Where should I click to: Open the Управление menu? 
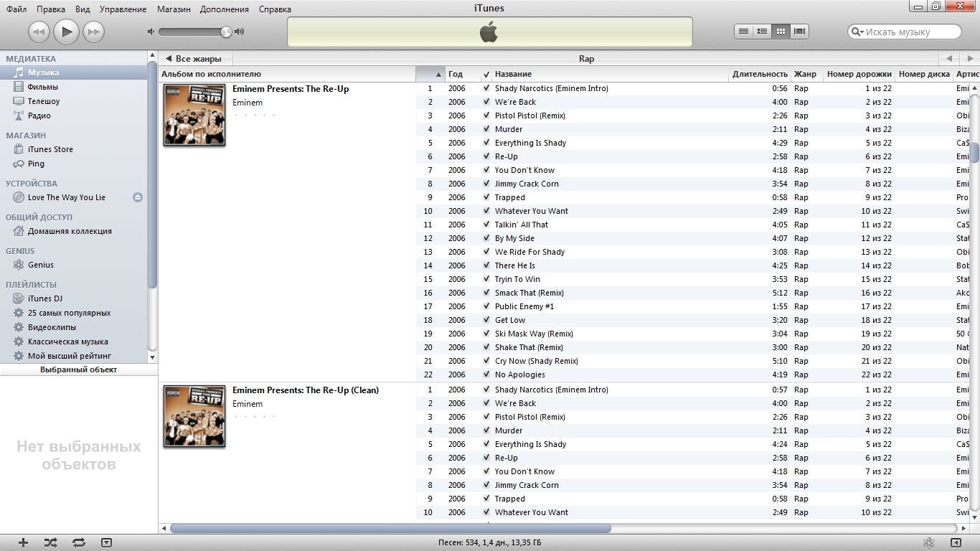click(x=123, y=9)
